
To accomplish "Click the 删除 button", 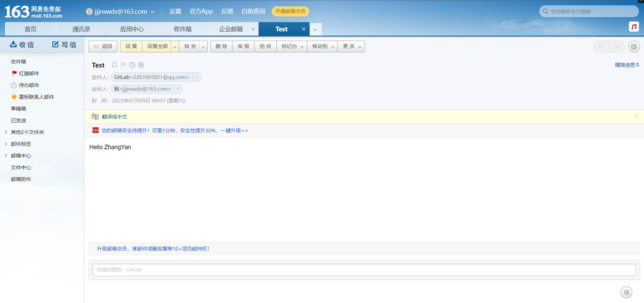I will pos(221,46).
